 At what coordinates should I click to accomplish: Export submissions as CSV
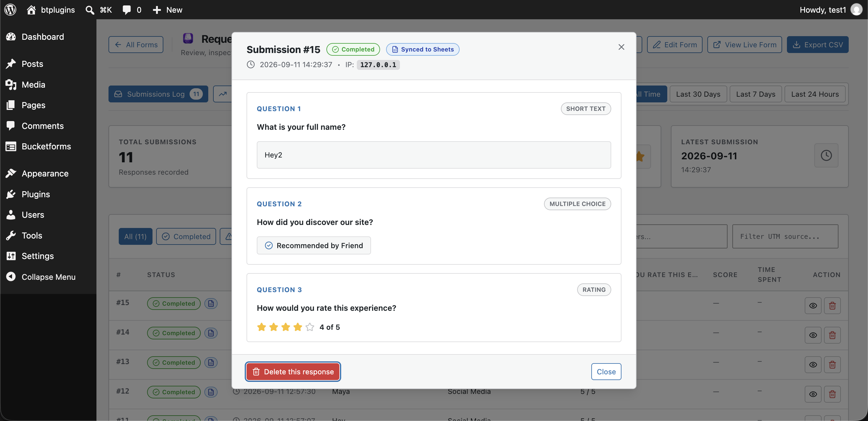click(x=817, y=45)
